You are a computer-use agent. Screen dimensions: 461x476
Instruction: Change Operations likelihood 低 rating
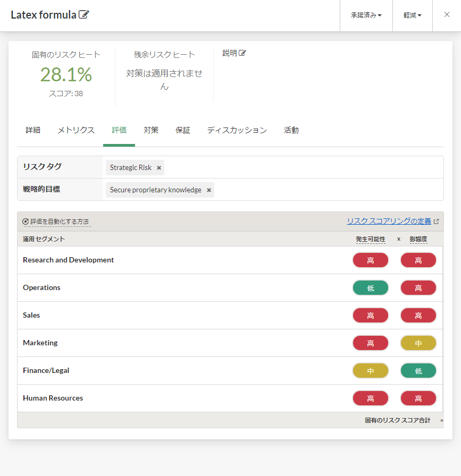(371, 288)
